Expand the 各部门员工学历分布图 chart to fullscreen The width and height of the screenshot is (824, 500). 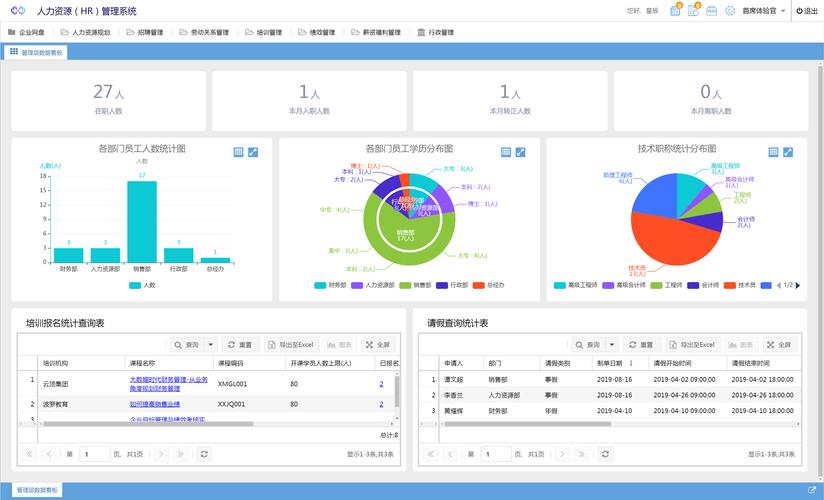[521, 152]
